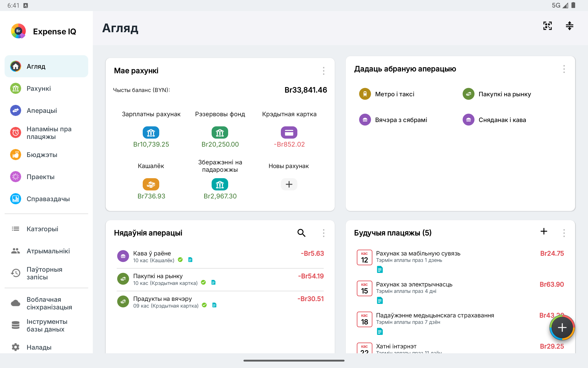The height and width of the screenshot is (368, 588).
Task: Open Воблачная сінхранізацыя in the sidebar
Action: click(46, 303)
